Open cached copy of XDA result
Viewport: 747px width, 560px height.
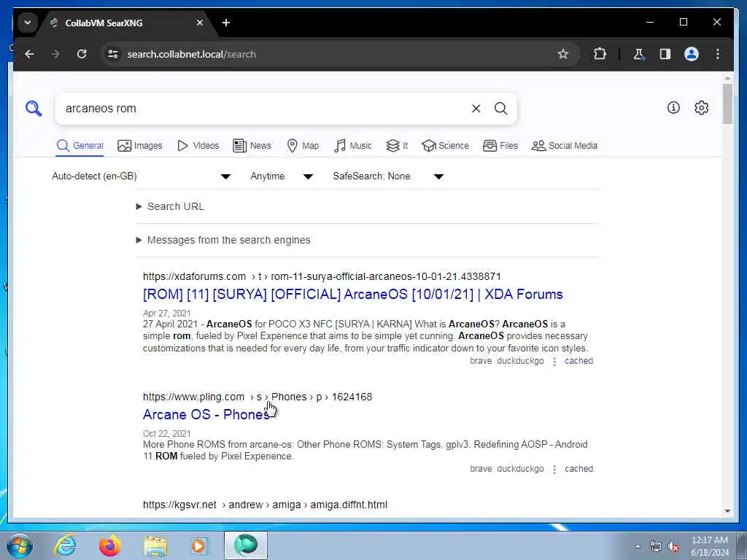(578, 361)
